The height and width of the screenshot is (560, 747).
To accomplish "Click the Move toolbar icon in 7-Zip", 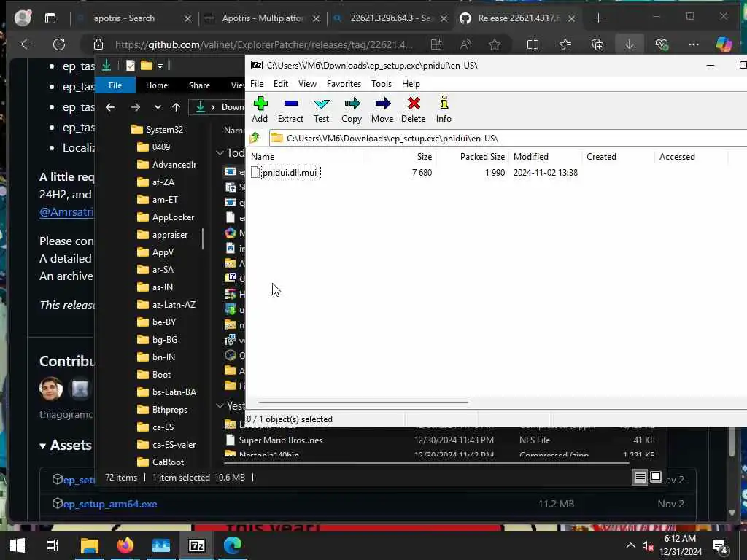I will 382,109.
